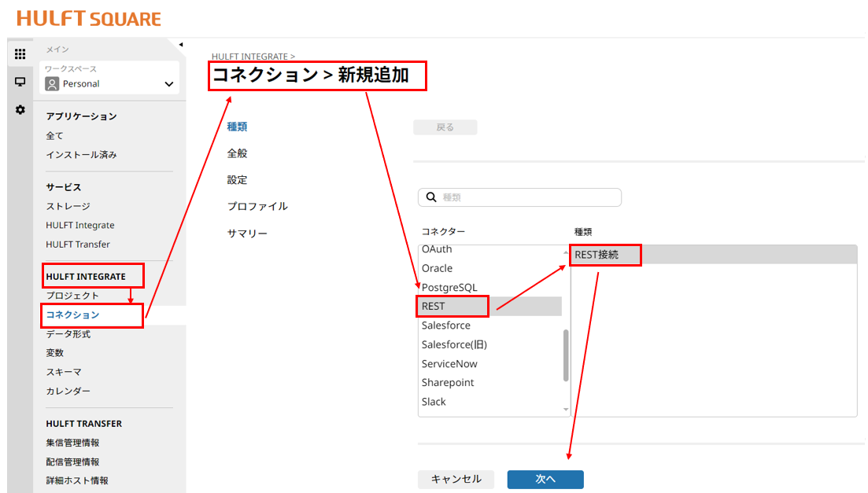The width and height of the screenshot is (868, 493).
Task: Select コネクション in sidebar
Action: (72, 315)
